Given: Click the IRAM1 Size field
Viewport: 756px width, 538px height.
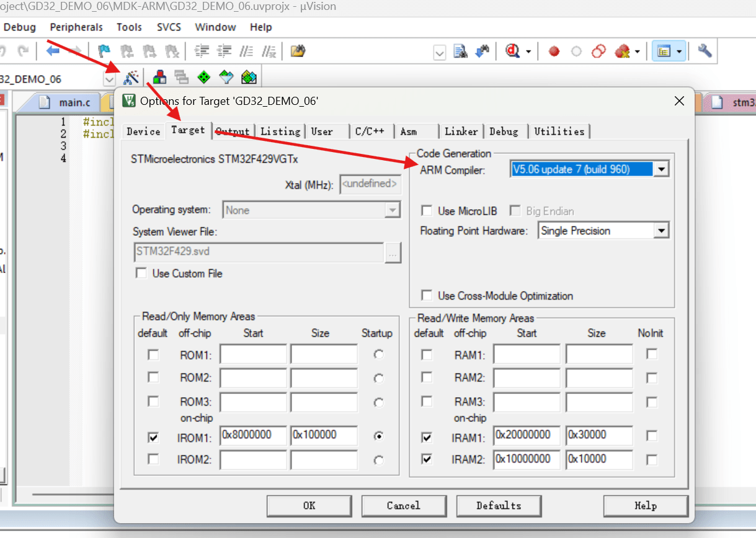Looking at the screenshot, I should coord(599,435).
